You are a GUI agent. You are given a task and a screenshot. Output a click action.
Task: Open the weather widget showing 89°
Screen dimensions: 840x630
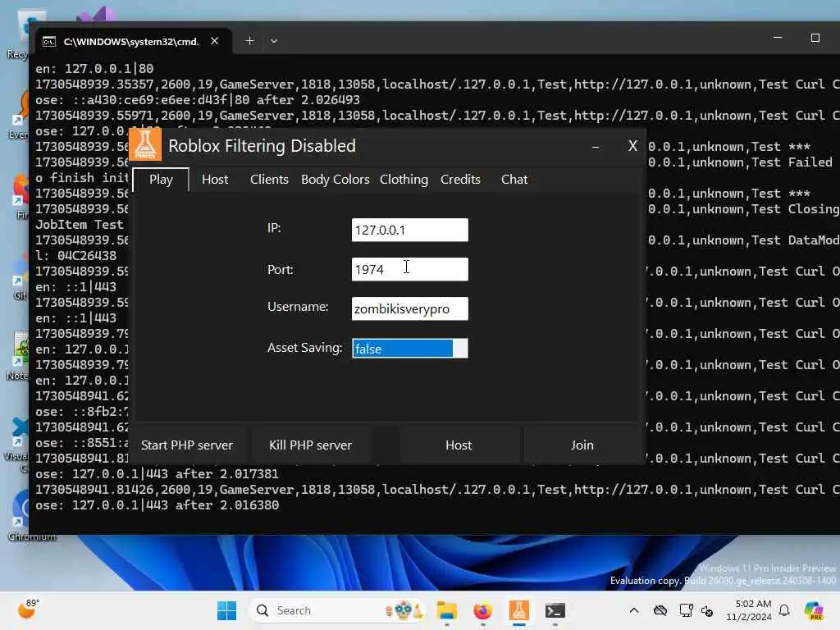coord(28,609)
